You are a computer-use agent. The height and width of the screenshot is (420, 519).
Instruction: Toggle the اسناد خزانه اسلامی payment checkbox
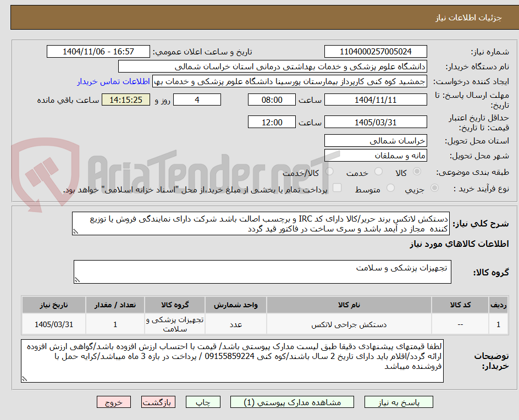point(337,187)
